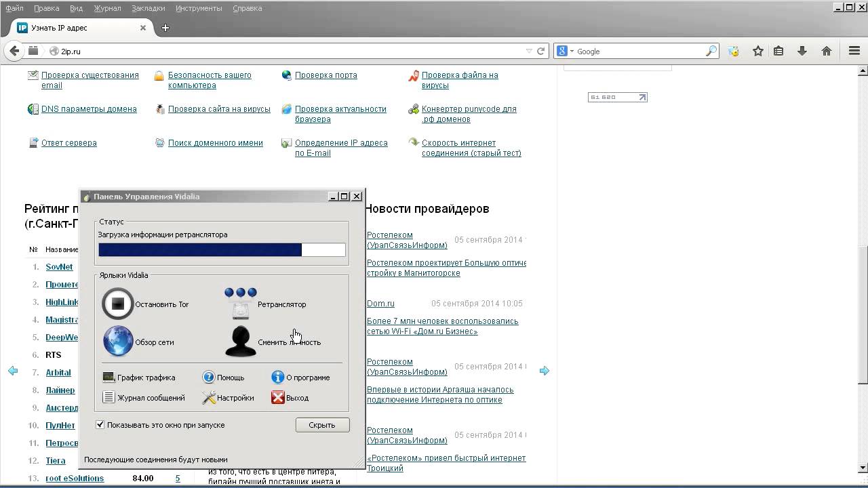Open the Правка menu
Screen dimensions: 868x488
click(46, 8)
